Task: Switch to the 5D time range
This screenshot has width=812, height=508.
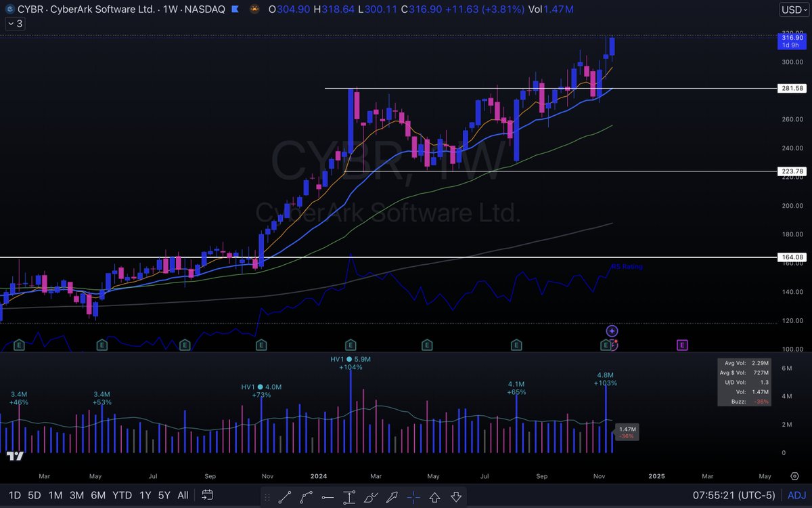Action: coord(35,495)
